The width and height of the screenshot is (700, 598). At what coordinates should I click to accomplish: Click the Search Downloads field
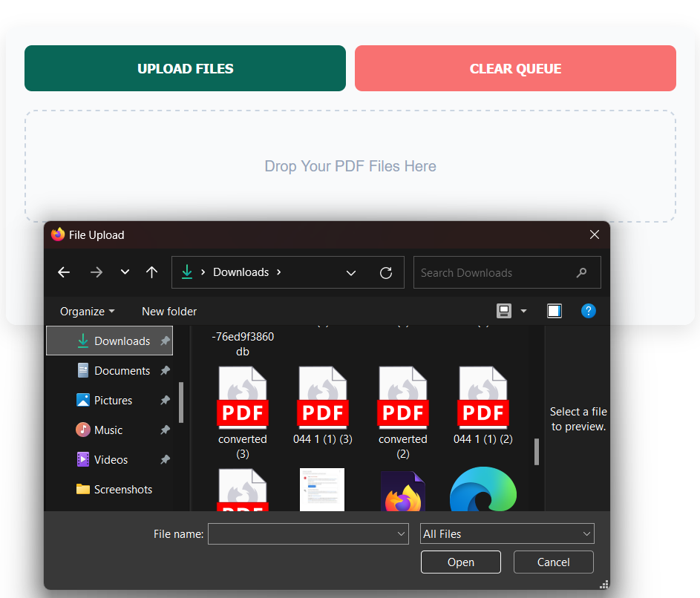tap(496, 272)
